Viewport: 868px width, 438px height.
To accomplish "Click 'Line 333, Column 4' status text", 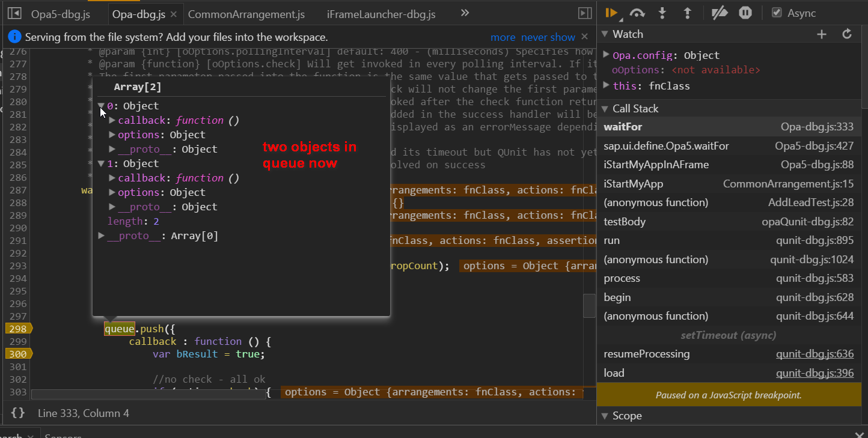I will [x=84, y=413].
